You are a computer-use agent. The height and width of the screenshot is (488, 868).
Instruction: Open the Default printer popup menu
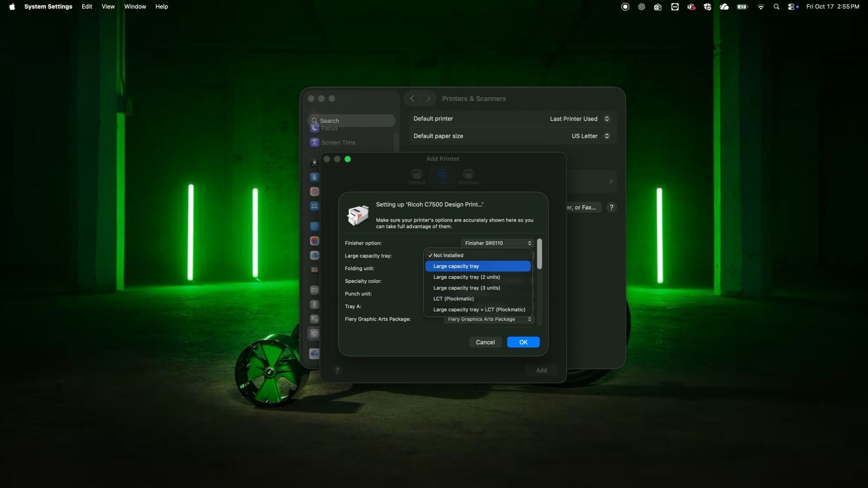(x=579, y=119)
